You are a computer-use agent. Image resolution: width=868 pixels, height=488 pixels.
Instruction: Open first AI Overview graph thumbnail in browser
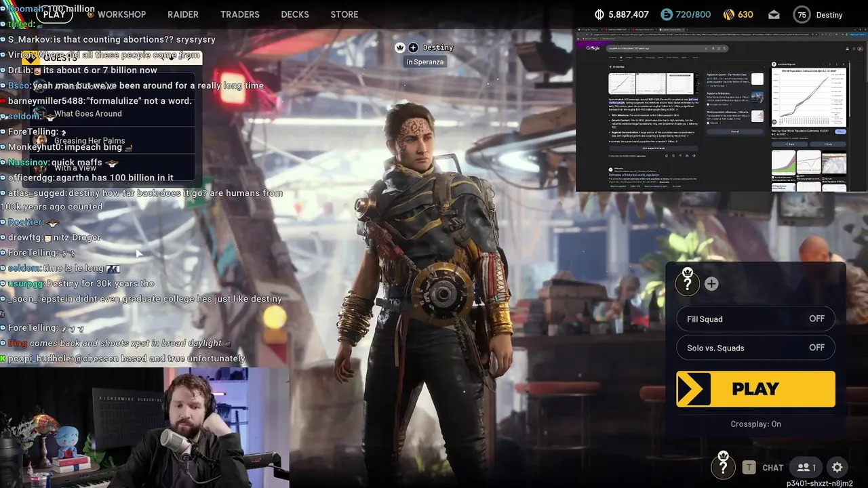(x=622, y=83)
